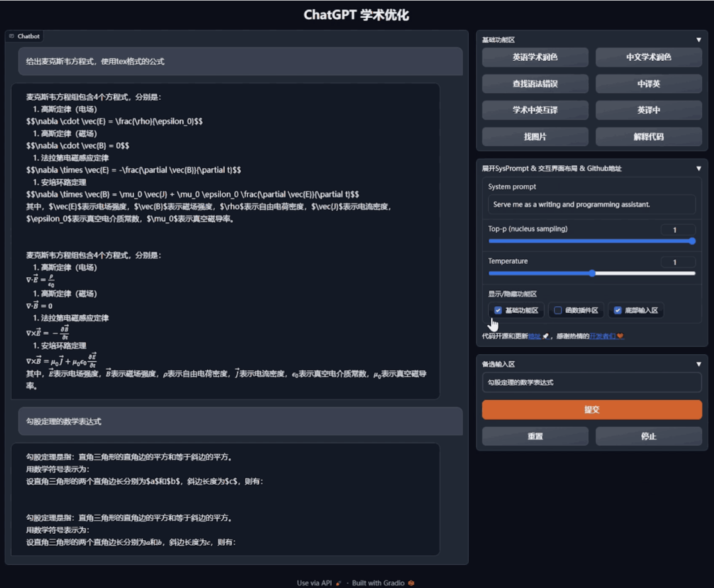Click the user message 给出麦克斯韦方程式
Image resolution: width=714 pixels, height=588 pixels.
[241, 62]
